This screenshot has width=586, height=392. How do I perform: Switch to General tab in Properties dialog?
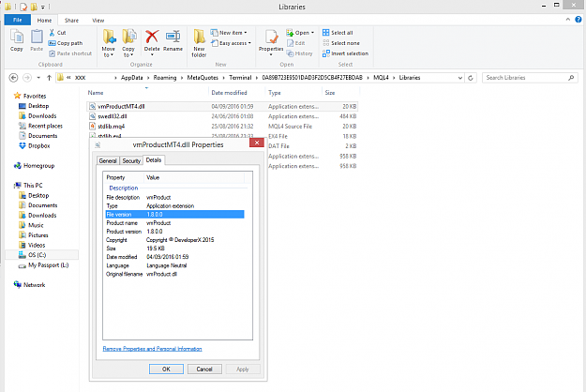[x=108, y=161]
